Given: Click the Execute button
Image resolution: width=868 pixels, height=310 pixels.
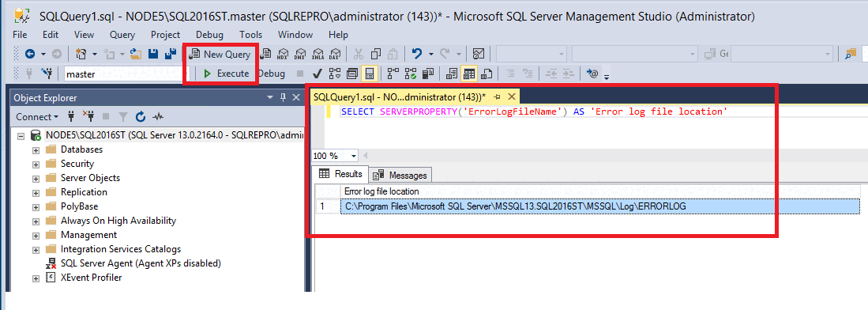Looking at the screenshot, I should pos(227,74).
